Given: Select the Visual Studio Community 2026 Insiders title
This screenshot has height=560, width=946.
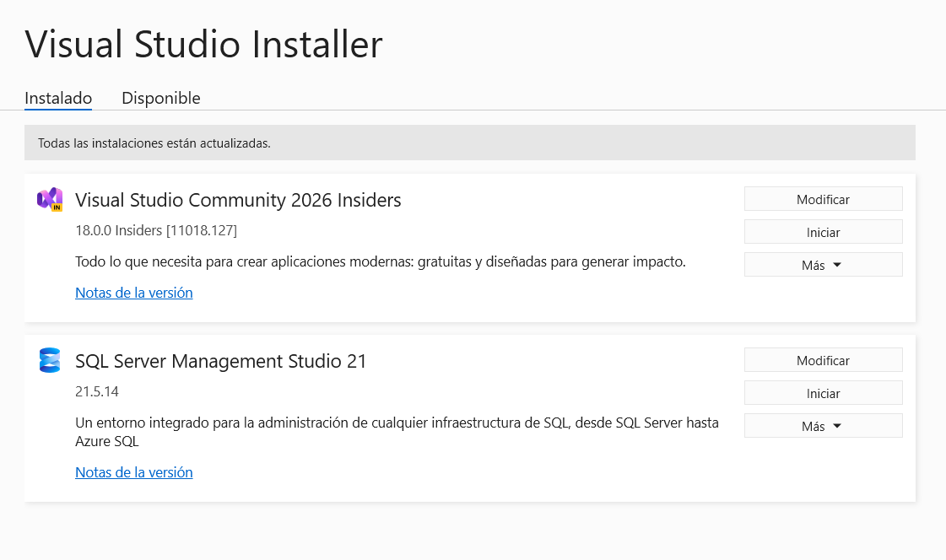Looking at the screenshot, I should coord(238,200).
